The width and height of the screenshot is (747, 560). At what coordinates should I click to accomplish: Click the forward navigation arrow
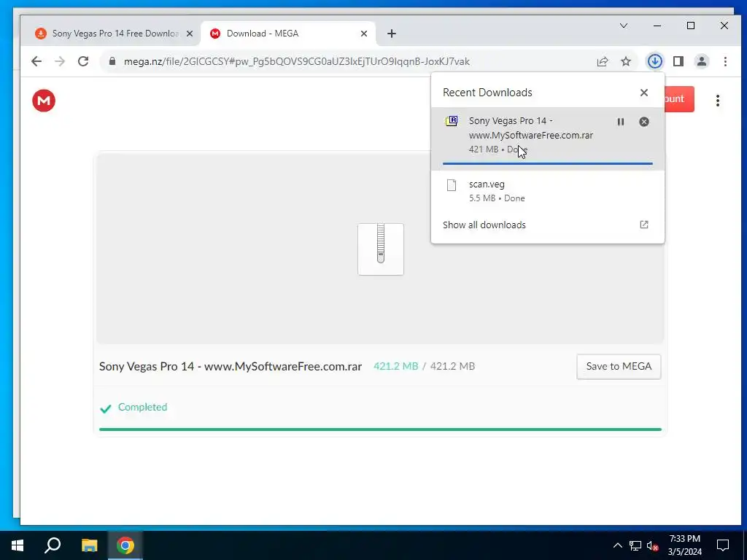pos(60,61)
